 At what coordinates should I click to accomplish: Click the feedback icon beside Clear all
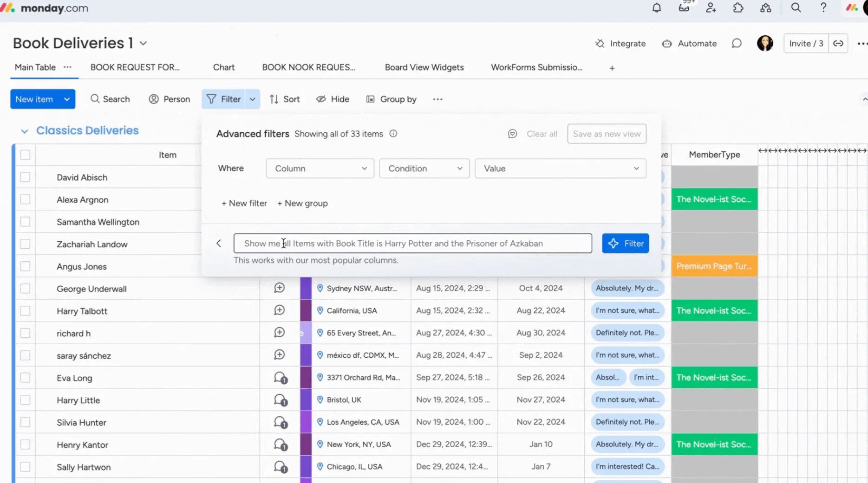click(512, 134)
